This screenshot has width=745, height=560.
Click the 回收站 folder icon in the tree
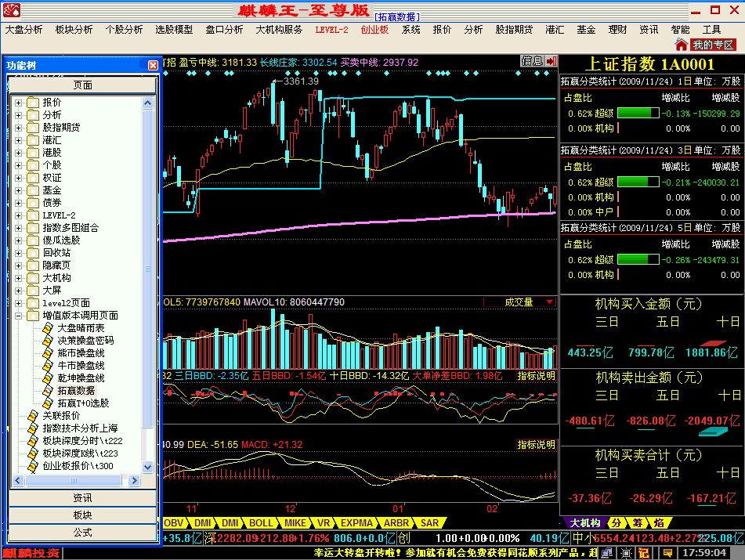(x=33, y=253)
